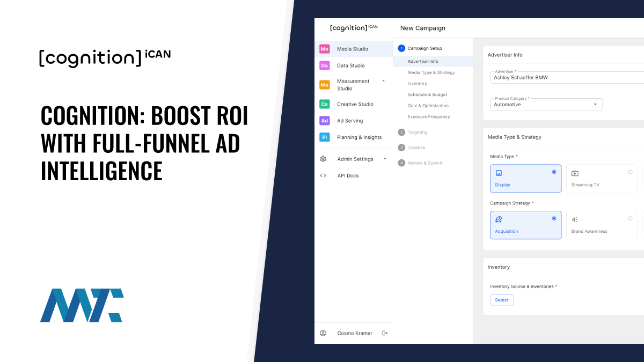This screenshot has height=362, width=644.
Task: Select the Streaming TV radio button
Action: click(630, 172)
